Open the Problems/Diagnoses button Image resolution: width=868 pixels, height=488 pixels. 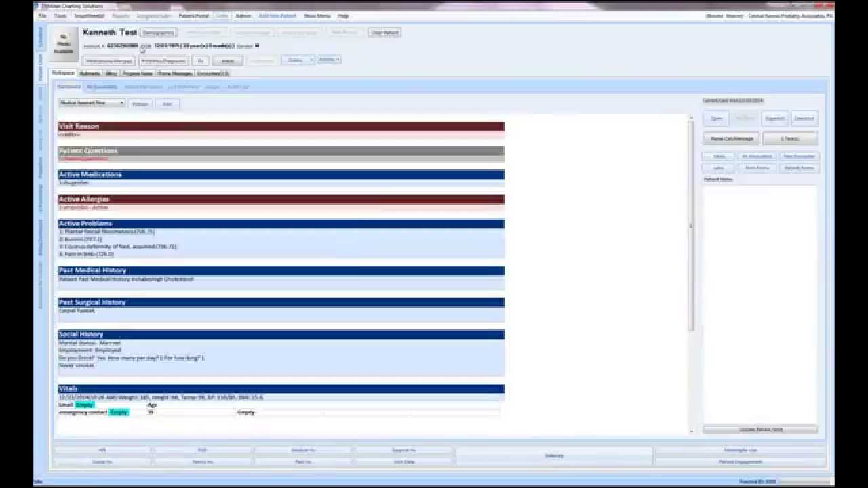163,60
